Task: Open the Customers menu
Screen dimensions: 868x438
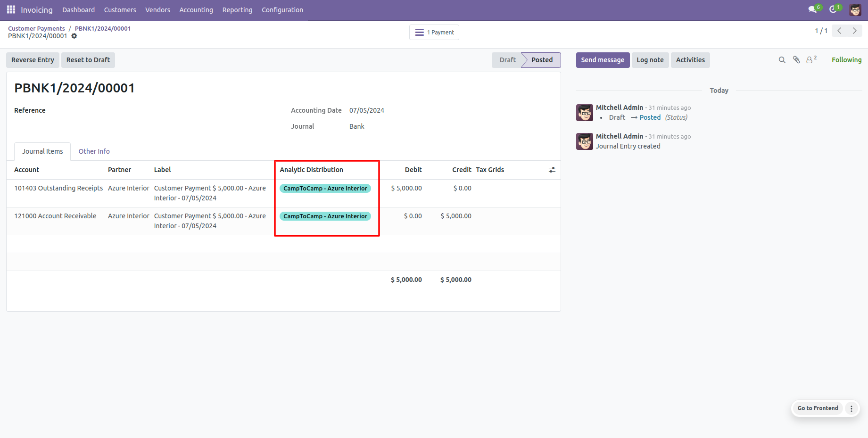Action: coord(120,10)
